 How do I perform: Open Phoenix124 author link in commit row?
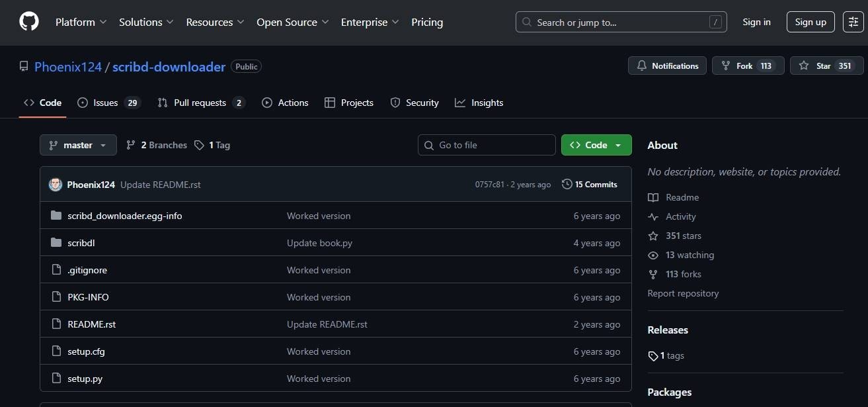(91, 185)
